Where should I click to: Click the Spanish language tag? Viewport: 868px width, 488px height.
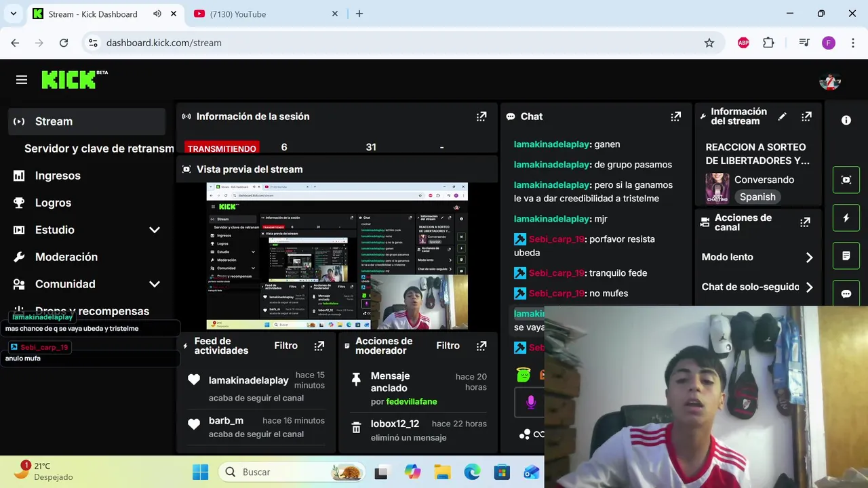pos(757,197)
